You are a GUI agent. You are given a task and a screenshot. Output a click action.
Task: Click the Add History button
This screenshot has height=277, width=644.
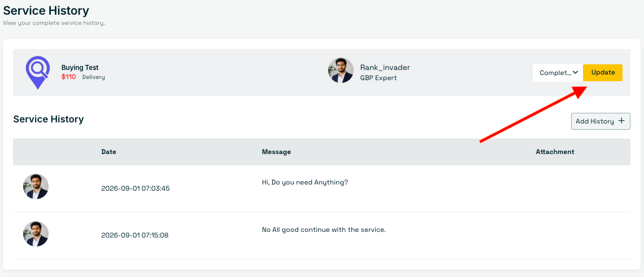601,121
